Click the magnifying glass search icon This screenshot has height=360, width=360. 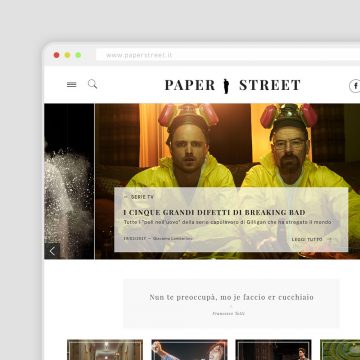click(93, 84)
